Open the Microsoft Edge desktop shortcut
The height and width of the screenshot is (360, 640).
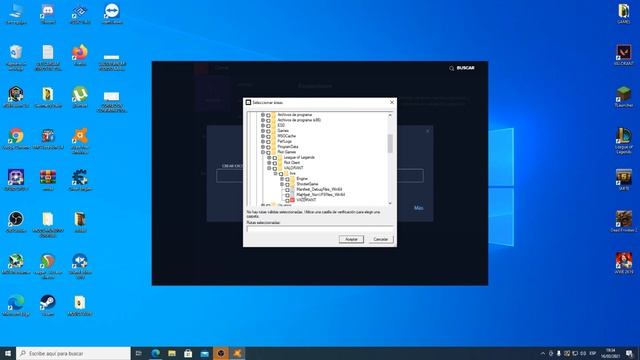[x=16, y=304]
